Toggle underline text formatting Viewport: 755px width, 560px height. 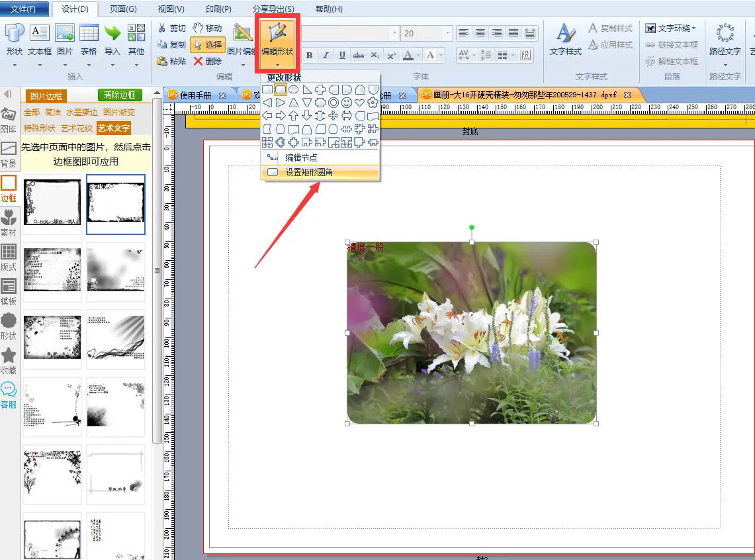pyautogui.click(x=342, y=55)
